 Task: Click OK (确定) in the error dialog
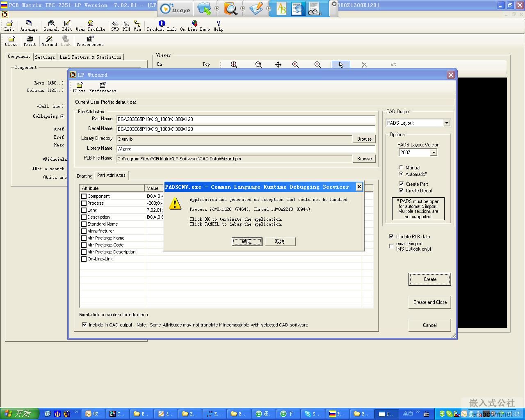pos(247,242)
